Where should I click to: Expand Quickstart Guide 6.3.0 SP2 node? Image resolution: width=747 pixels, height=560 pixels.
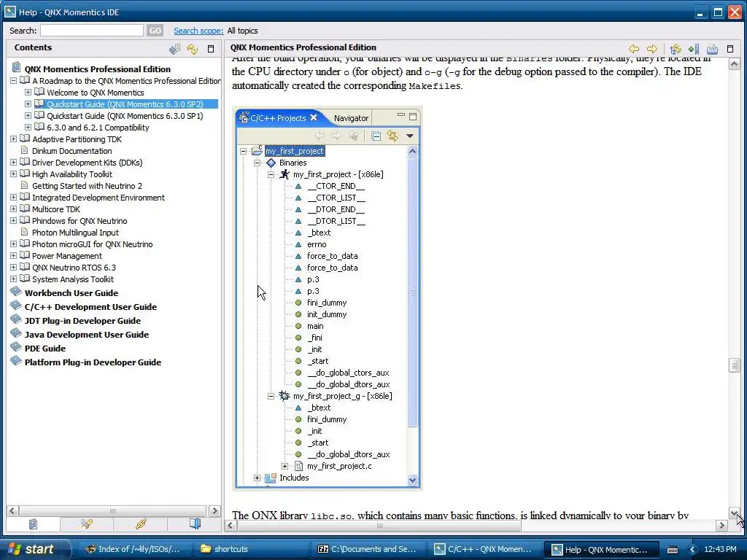pyautogui.click(x=28, y=104)
